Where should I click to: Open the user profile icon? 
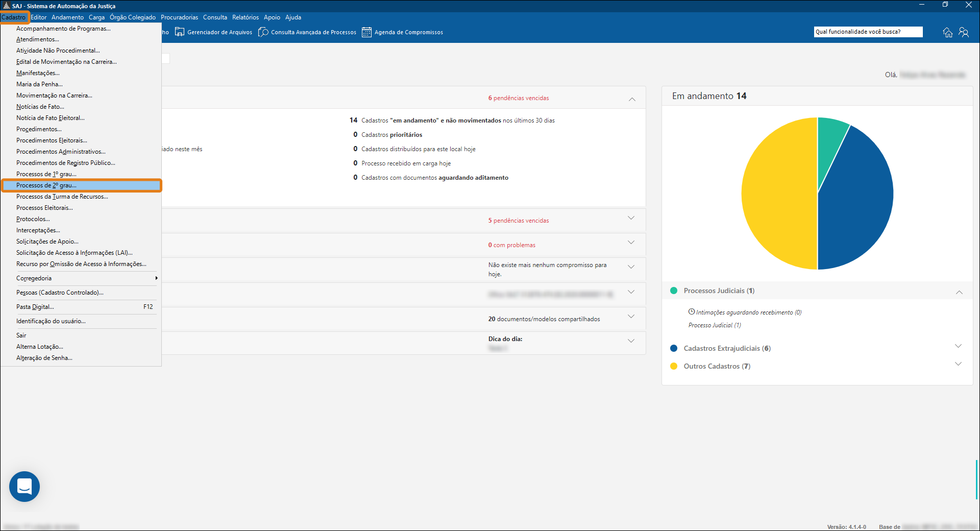[x=964, y=32]
